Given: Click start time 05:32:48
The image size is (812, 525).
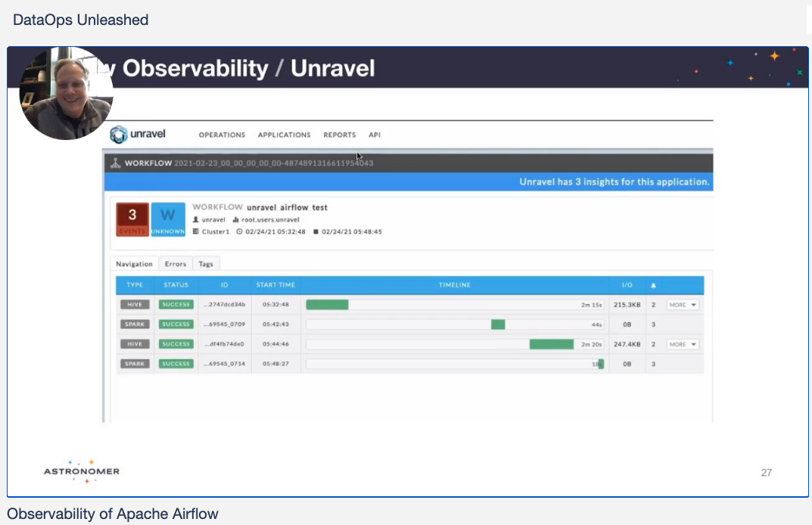Looking at the screenshot, I should pyautogui.click(x=275, y=304).
